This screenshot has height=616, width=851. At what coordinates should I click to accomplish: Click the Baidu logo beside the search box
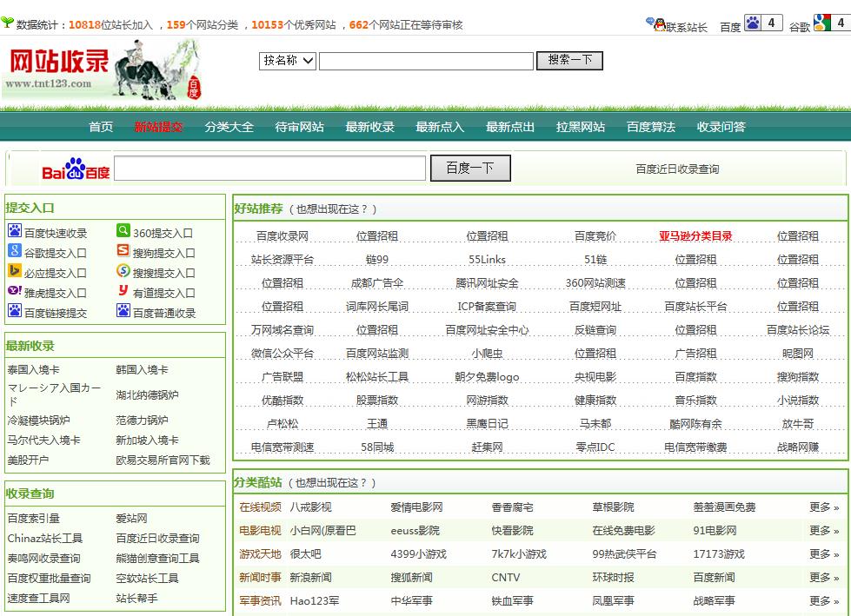point(76,169)
